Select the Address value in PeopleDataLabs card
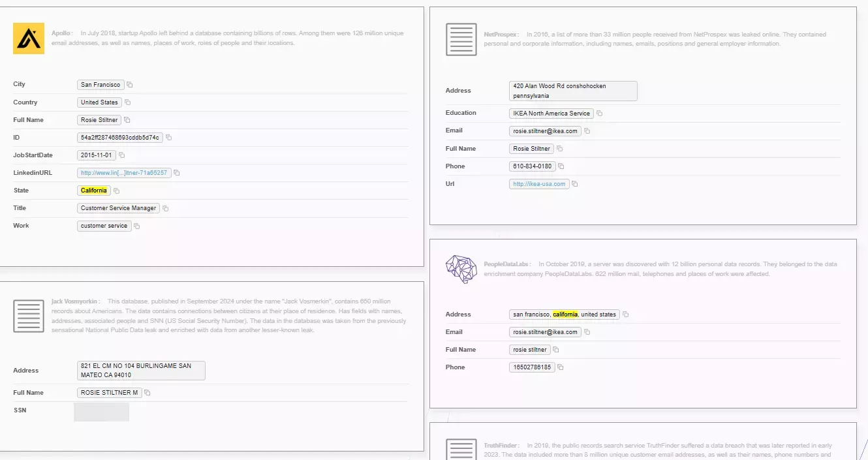Image resolution: width=868 pixels, height=460 pixels. coord(565,314)
